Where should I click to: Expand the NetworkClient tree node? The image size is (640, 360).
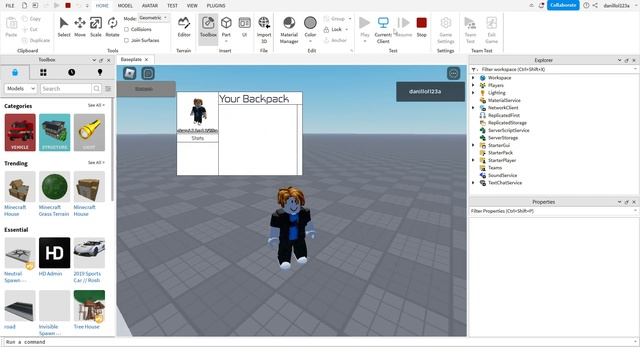(473, 108)
